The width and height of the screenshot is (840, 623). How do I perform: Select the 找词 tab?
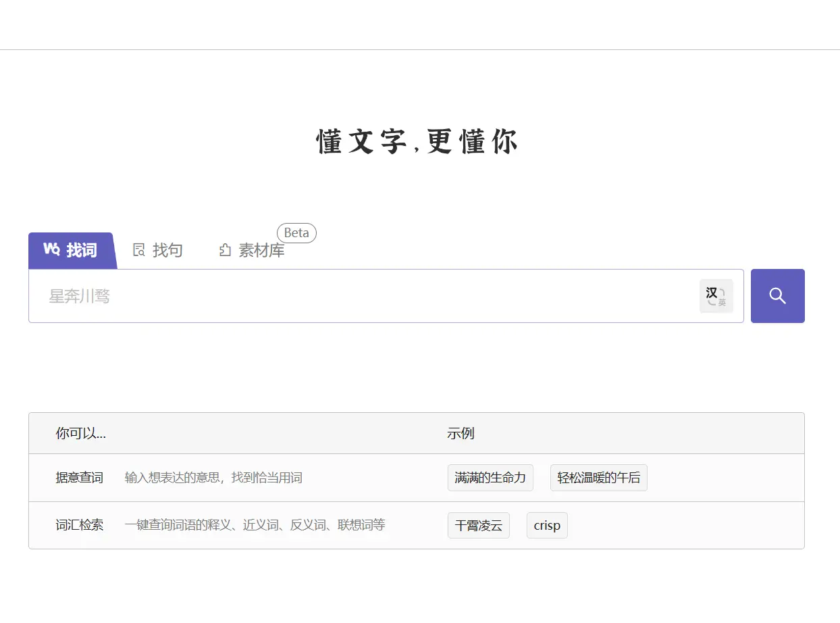pyautogui.click(x=72, y=250)
